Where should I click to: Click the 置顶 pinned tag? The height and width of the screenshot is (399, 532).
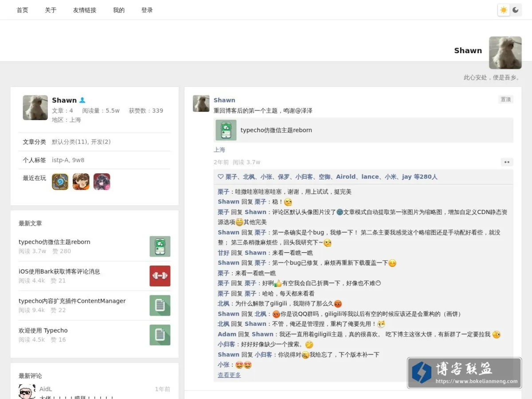click(x=506, y=99)
